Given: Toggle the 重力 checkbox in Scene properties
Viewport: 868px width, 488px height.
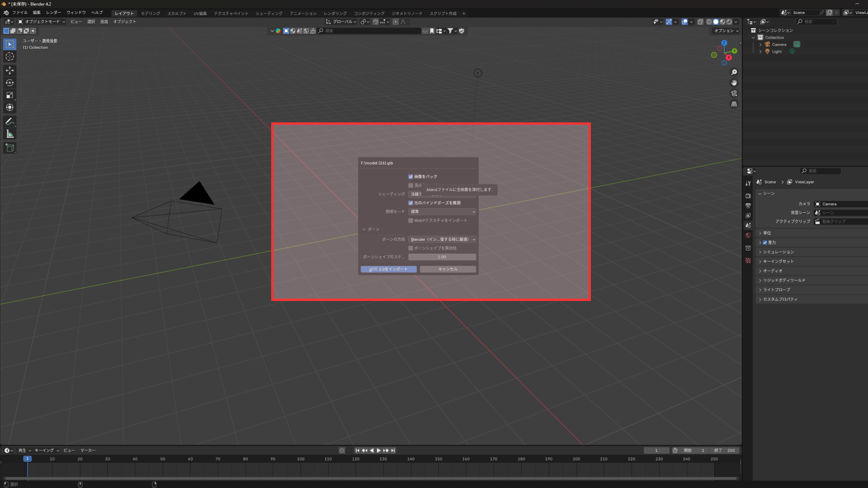Looking at the screenshot, I should point(765,243).
